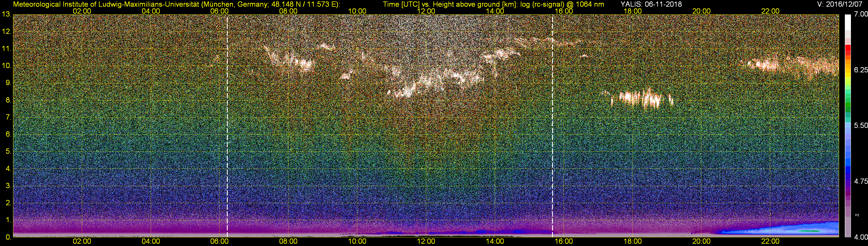Select the 06:00 label on top time axis
This screenshot has width=868, height=246.
pyautogui.click(x=219, y=11)
